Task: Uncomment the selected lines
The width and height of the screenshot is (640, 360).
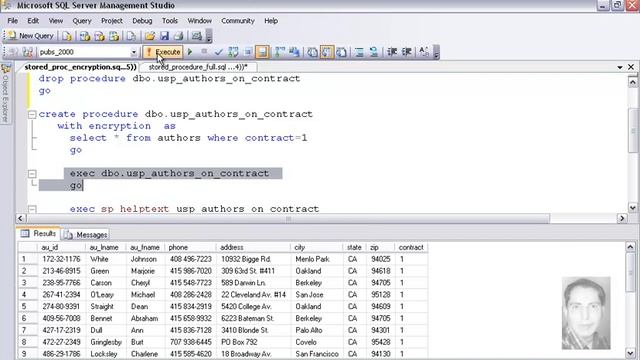Action: pos(373,52)
